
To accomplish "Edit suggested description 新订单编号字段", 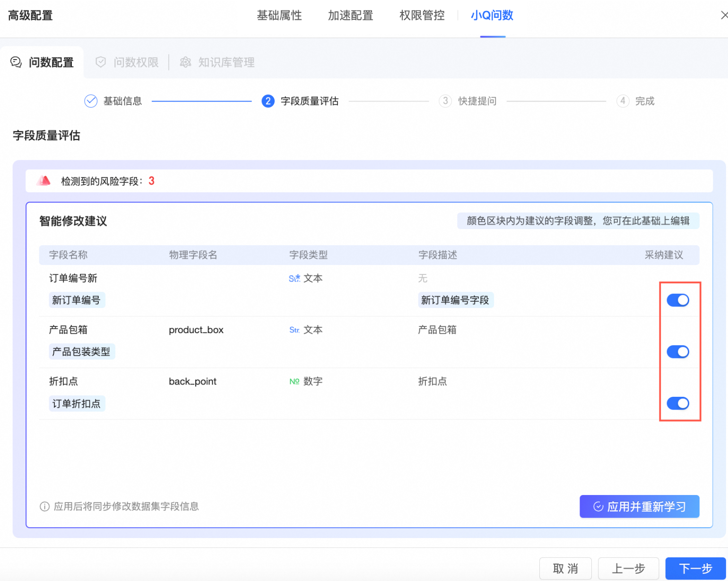I will [456, 300].
